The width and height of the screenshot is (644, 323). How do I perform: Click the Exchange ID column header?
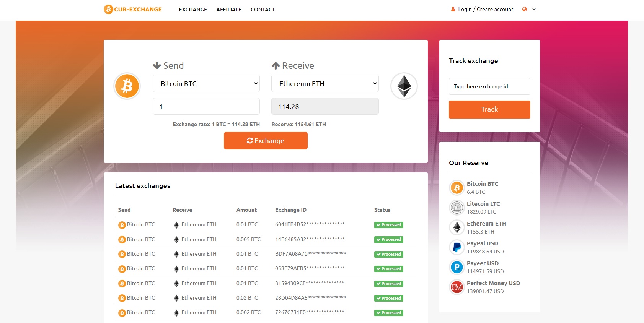[x=291, y=210]
